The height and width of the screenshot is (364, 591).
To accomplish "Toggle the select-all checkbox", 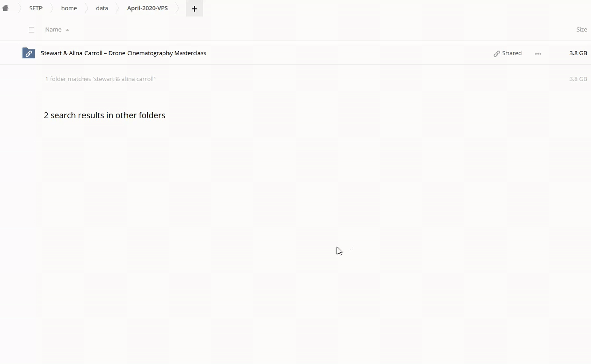I will coord(32,30).
